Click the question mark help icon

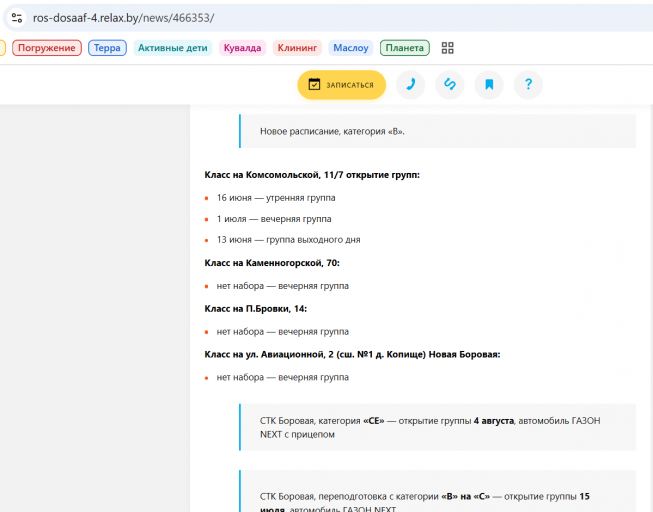click(x=528, y=85)
